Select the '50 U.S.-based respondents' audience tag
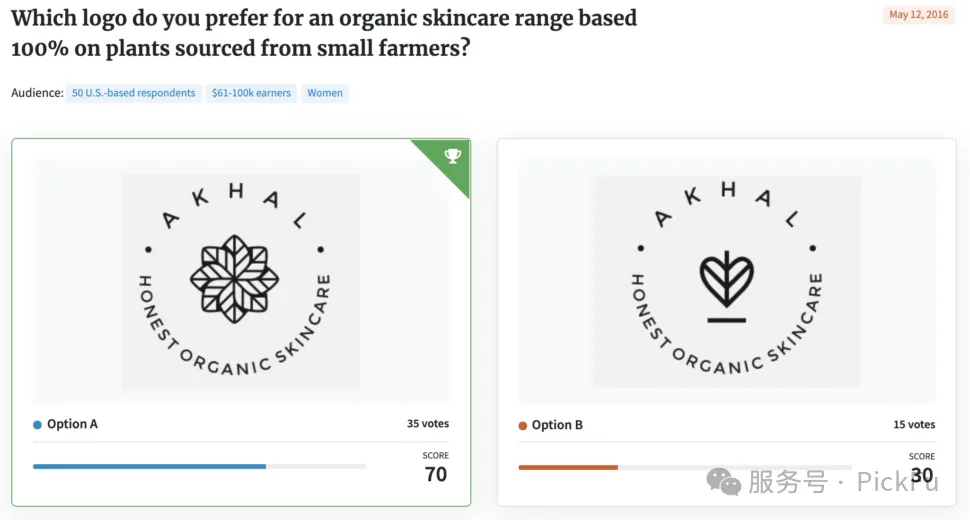 (x=134, y=93)
